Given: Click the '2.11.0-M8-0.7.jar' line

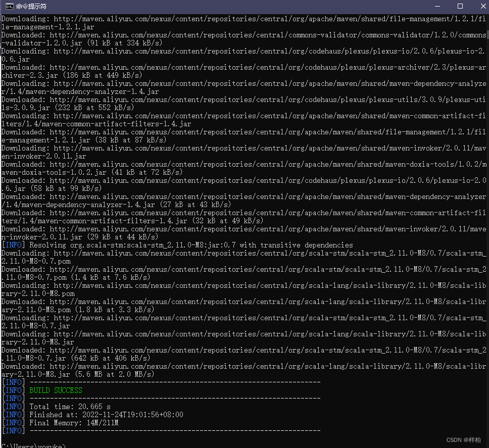Looking at the screenshot, I should [36, 326].
